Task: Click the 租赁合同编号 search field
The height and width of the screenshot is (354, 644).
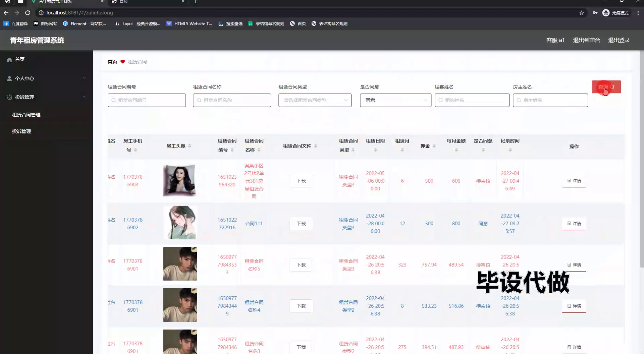Action: (147, 100)
